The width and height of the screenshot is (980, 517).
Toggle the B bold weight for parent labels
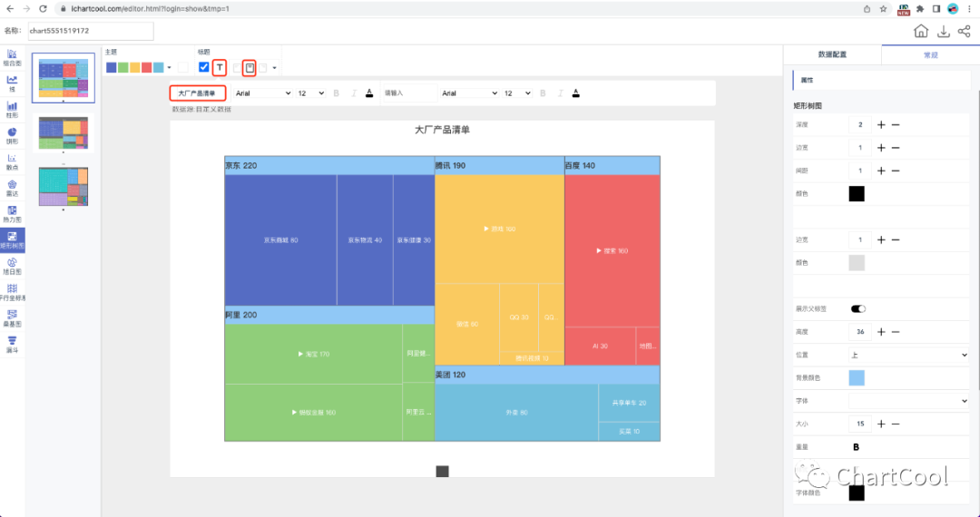(857, 447)
